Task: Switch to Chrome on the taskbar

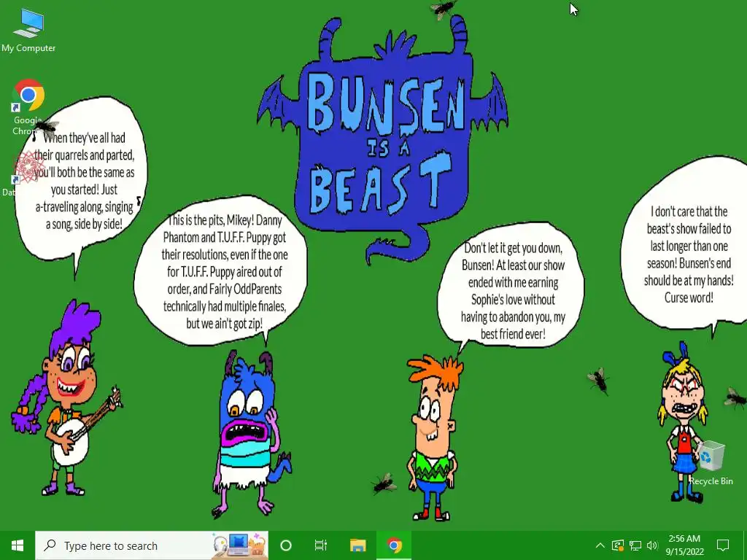Action: tap(394, 545)
